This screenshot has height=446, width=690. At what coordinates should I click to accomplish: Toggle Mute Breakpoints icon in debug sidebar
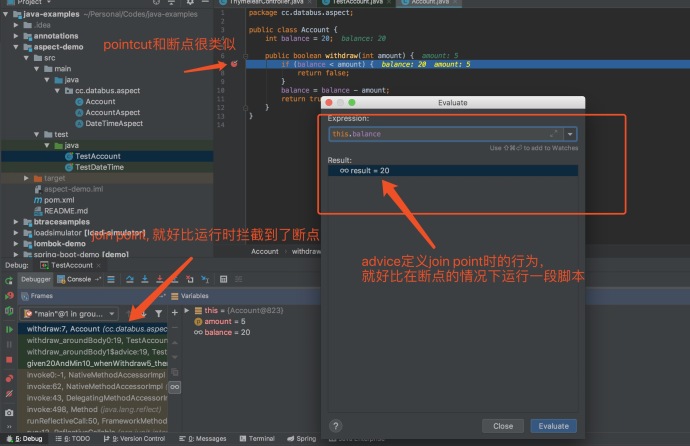click(x=9, y=394)
